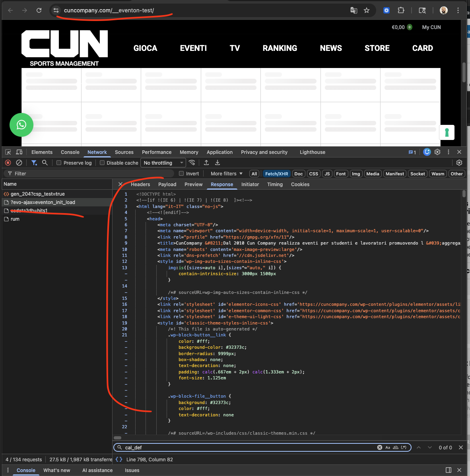Open the Sources panel tab
The height and width of the screenshot is (476, 470).
(x=124, y=152)
